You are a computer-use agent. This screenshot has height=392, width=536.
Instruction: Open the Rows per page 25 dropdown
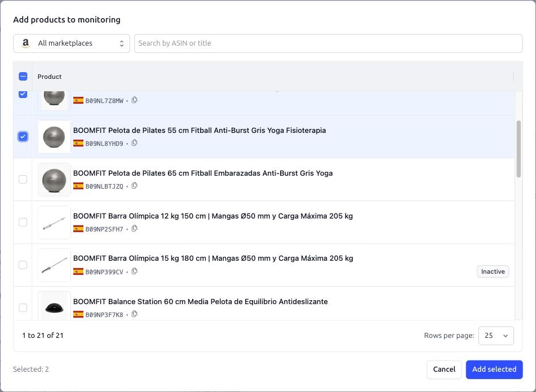tap(496, 336)
